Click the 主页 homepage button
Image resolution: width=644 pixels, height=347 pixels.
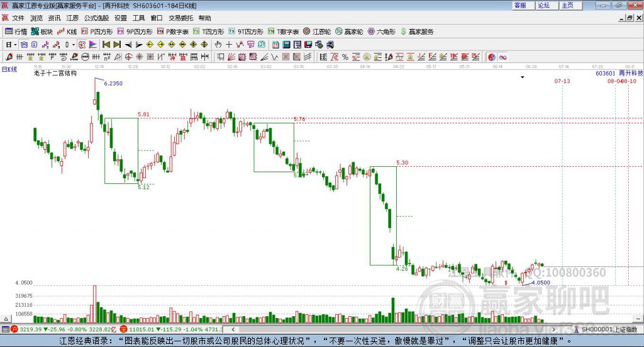point(571,5)
